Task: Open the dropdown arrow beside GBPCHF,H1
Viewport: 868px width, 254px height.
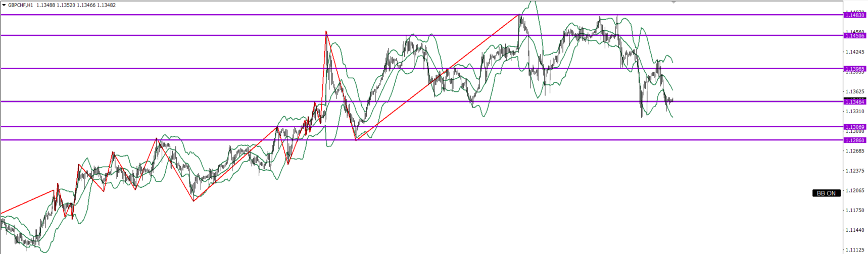Action: pyautogui.click(x=4, y=5)
